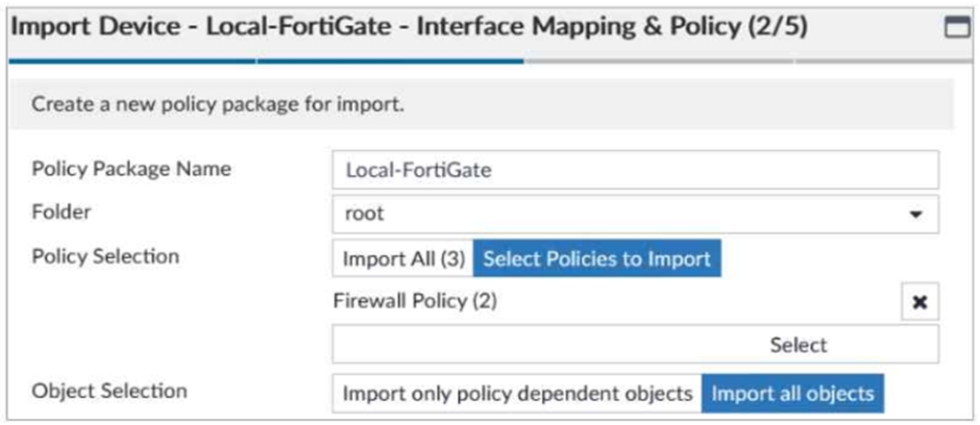Expand the root folder combo box
The image size is (980, 425).
[635, 214]
